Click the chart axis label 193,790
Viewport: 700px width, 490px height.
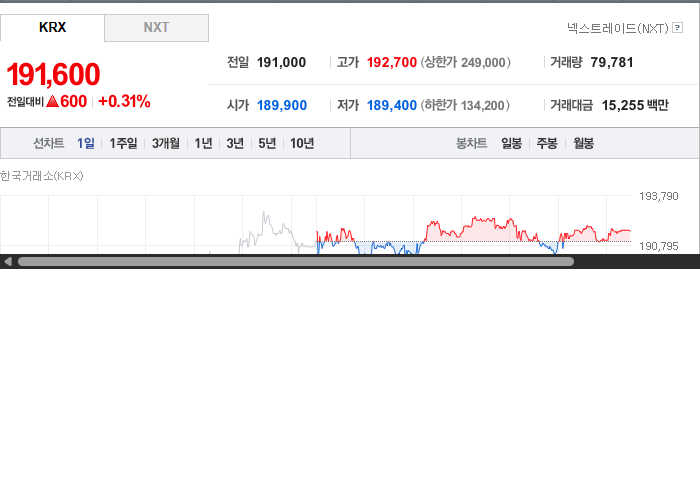(x=658, y=196)
